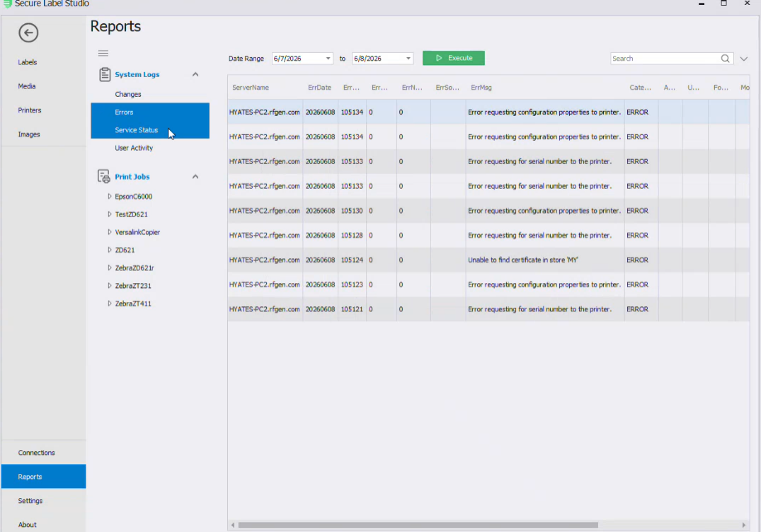Select the 'Unable to find certificate in store' row

488,260
